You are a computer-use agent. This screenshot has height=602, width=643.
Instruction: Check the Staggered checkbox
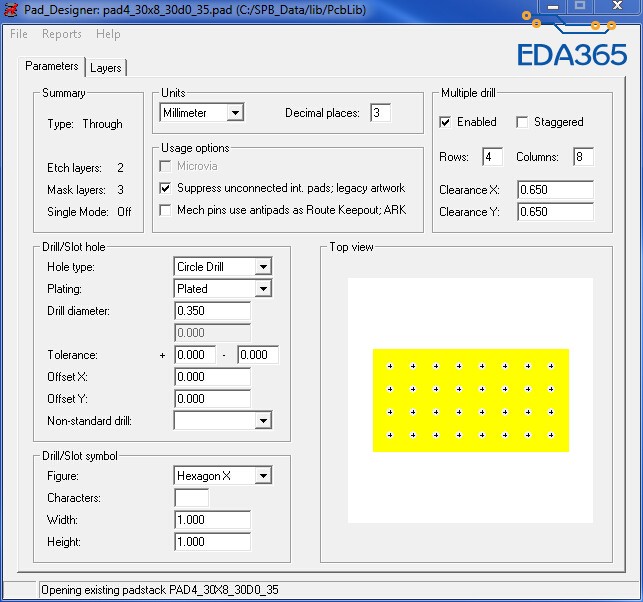(x=522, y=122)
